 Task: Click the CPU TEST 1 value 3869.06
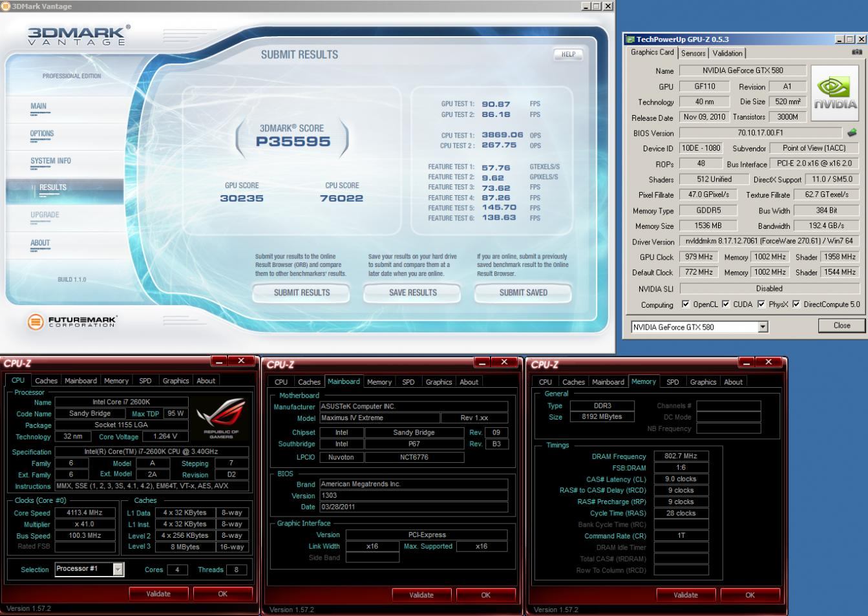point(502,135)
